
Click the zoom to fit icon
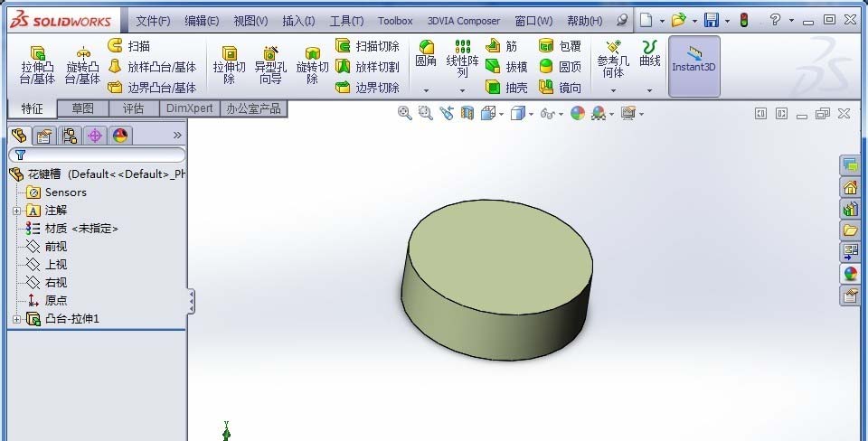[x=405, y=114]
